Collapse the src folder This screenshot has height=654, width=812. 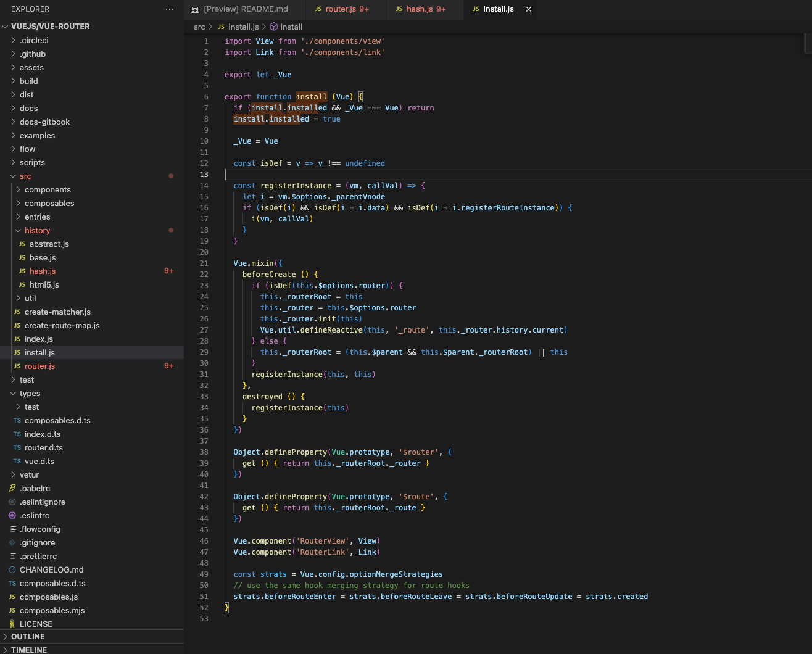pos(14,176)
